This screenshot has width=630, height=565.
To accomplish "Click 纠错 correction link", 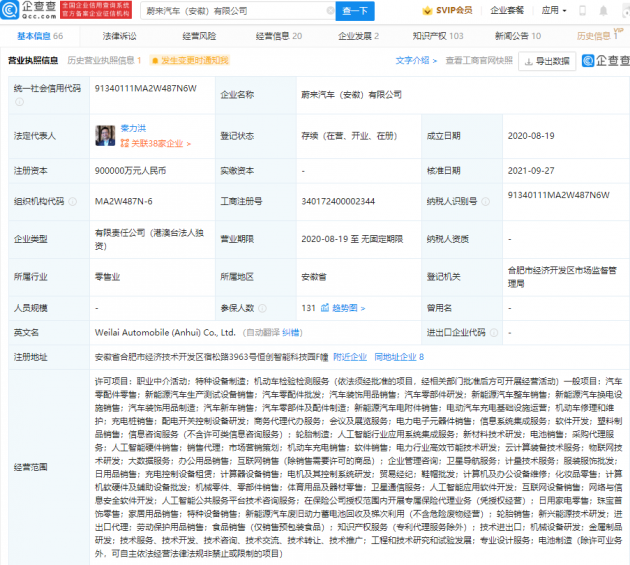I will [x=291, y=333].
